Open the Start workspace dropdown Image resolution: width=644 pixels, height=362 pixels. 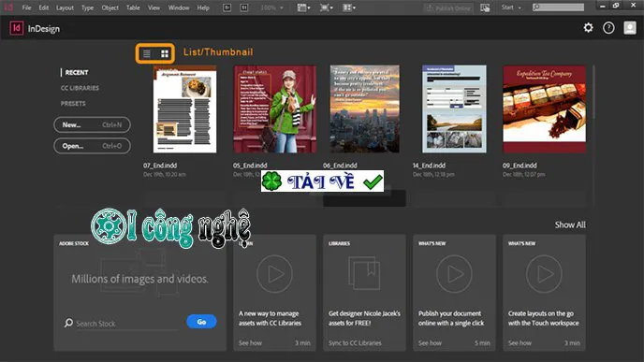[511, 7]
